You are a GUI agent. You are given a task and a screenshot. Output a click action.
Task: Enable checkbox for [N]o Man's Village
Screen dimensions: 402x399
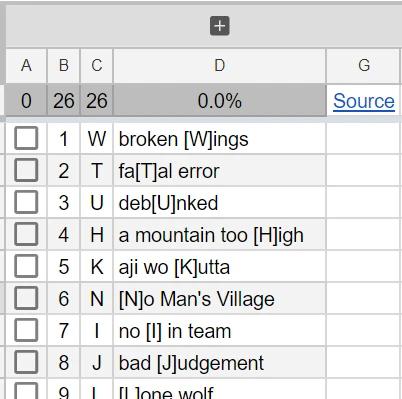pos(26,298)
